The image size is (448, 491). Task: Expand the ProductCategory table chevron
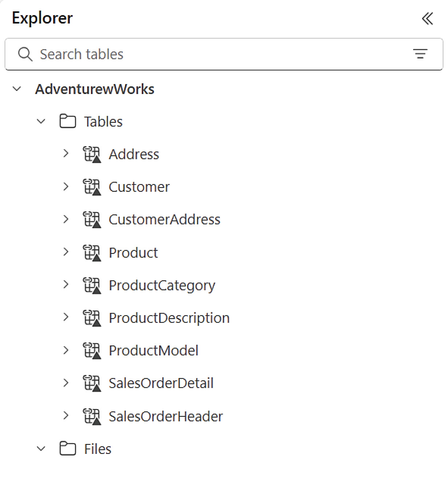pos(66,285)
